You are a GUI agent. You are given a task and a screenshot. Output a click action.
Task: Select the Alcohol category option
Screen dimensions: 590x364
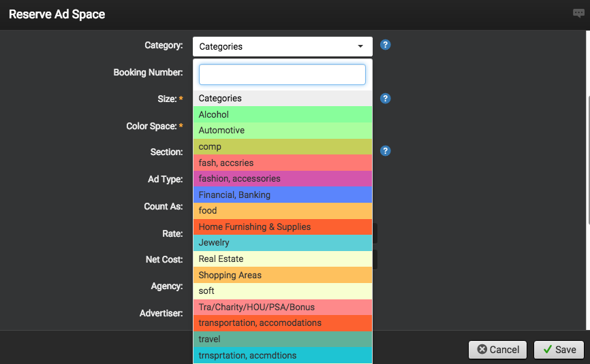282,114
